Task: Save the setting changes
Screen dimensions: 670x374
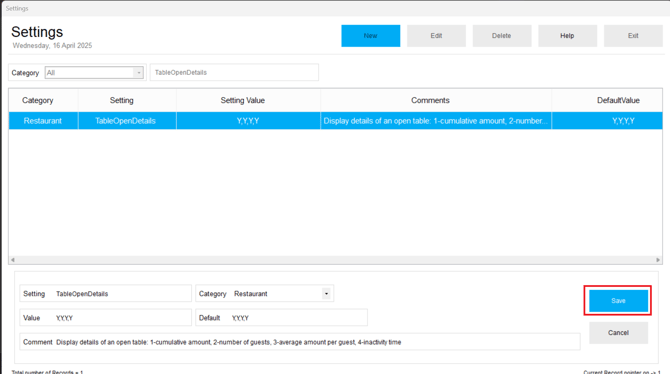Action: coord(618,301)
